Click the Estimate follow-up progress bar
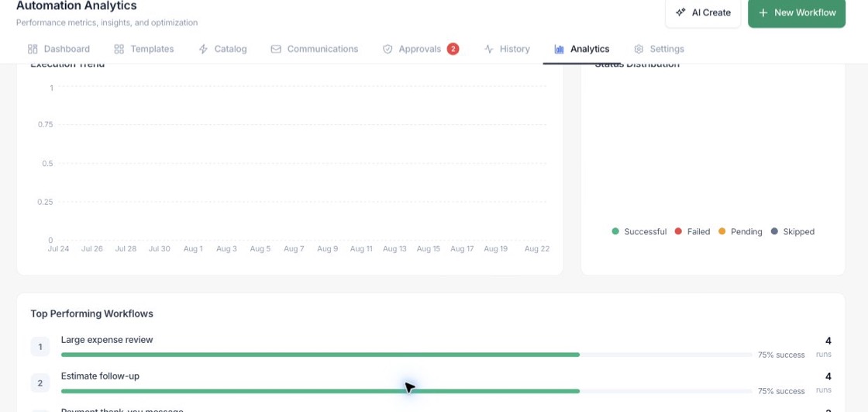This screenshot has height=412, width=868. coord(406,391)
